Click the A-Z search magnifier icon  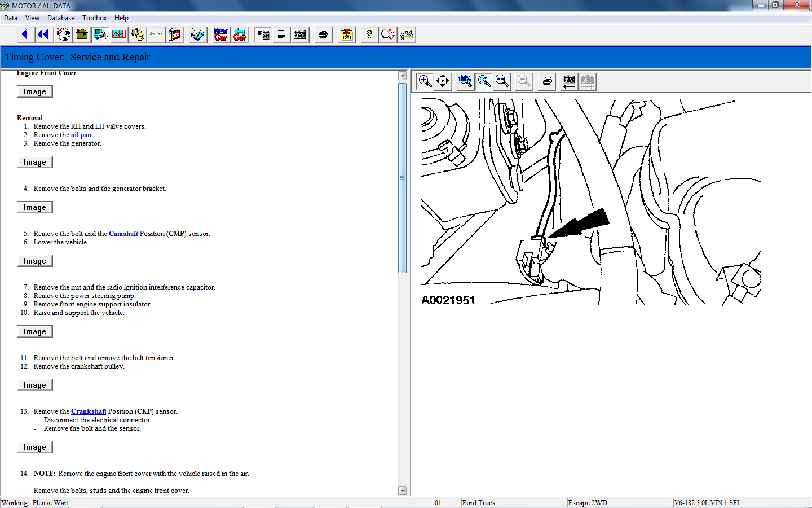click(388, 34)
